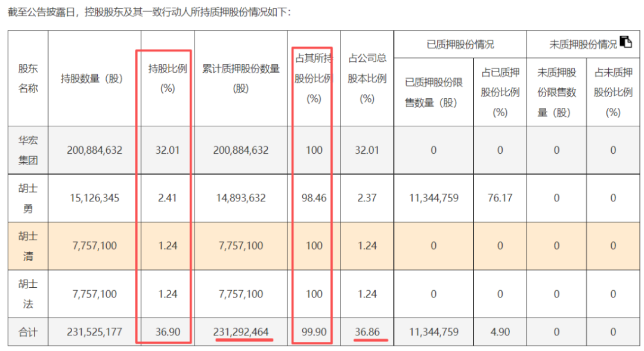Select the 持股比例 (%) header cell
The height and width of the screenshot is (351, 644).
168,78
